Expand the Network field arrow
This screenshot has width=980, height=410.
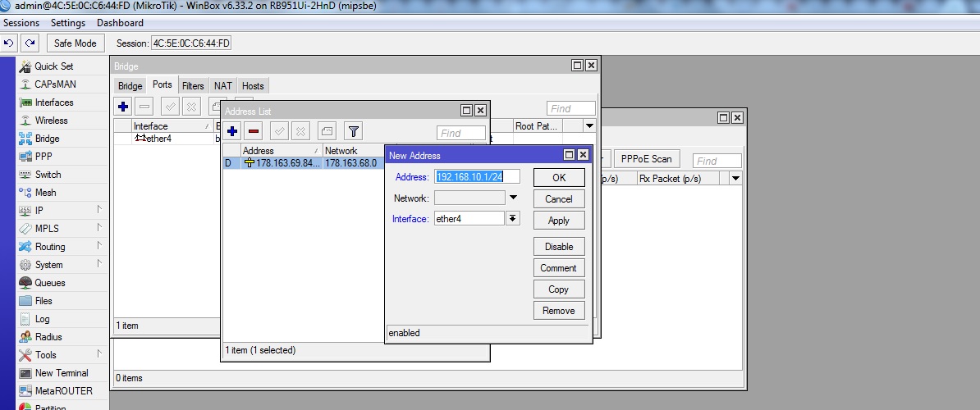(513, 198)
